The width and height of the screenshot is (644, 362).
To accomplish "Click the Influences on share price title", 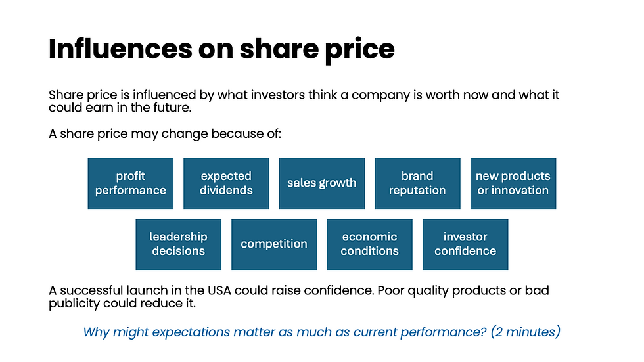I will pos(221,49).
